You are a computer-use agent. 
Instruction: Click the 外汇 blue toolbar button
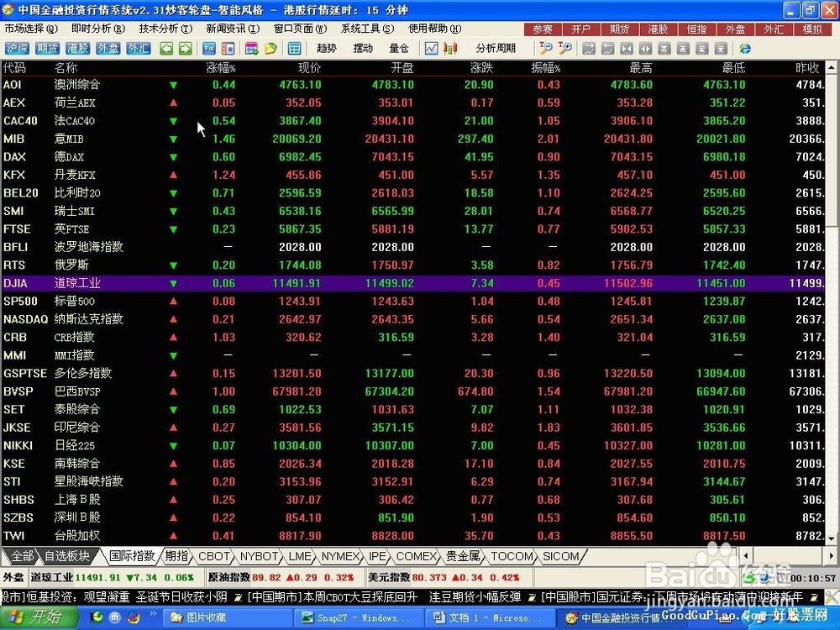click(139, 48)
